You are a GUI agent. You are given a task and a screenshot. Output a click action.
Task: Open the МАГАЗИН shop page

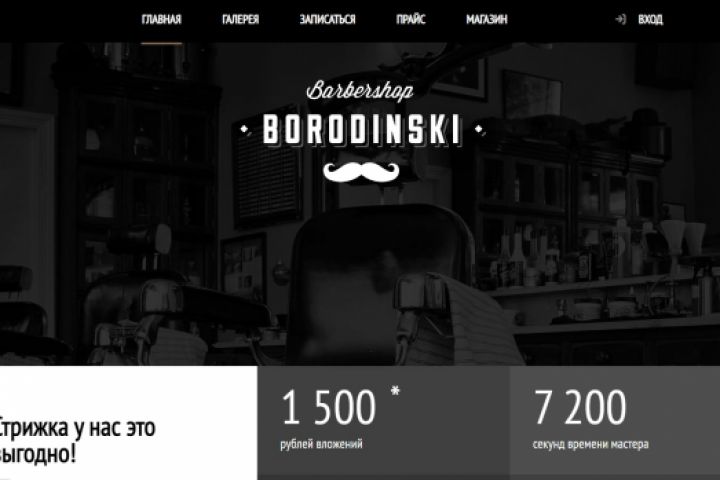point(487,19)
